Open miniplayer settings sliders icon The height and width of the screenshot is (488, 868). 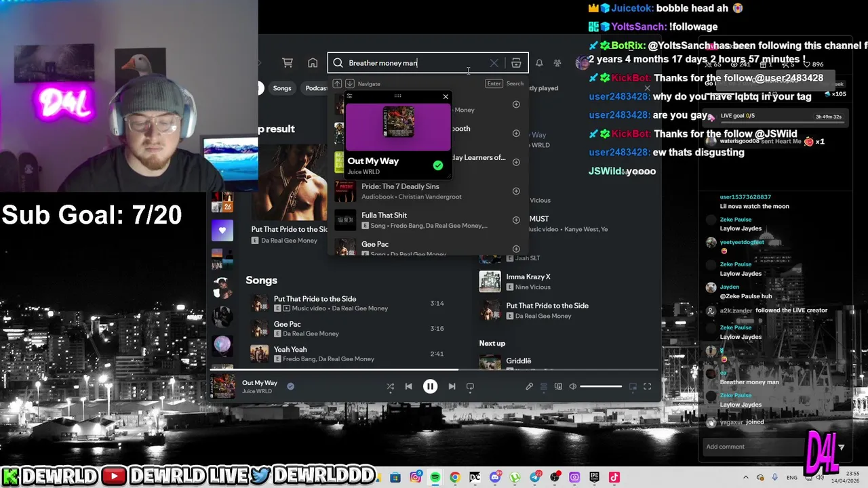pos(349,96)
